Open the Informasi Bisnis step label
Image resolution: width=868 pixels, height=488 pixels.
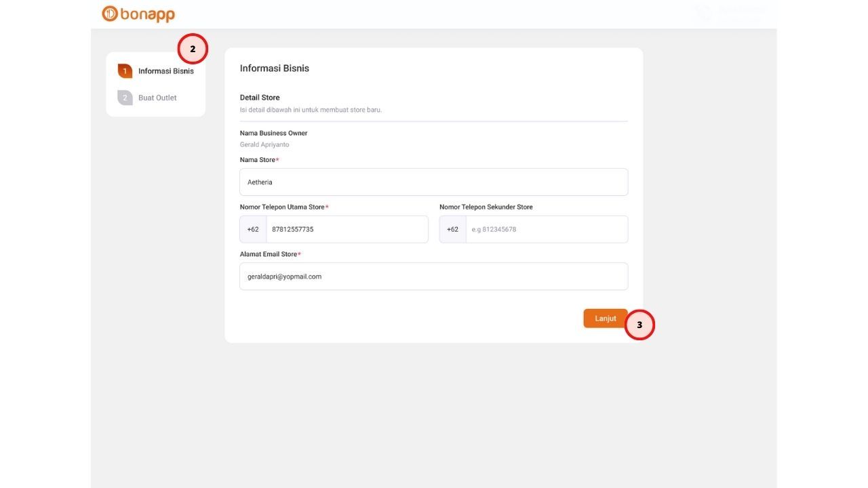click(x=165, y=71)
